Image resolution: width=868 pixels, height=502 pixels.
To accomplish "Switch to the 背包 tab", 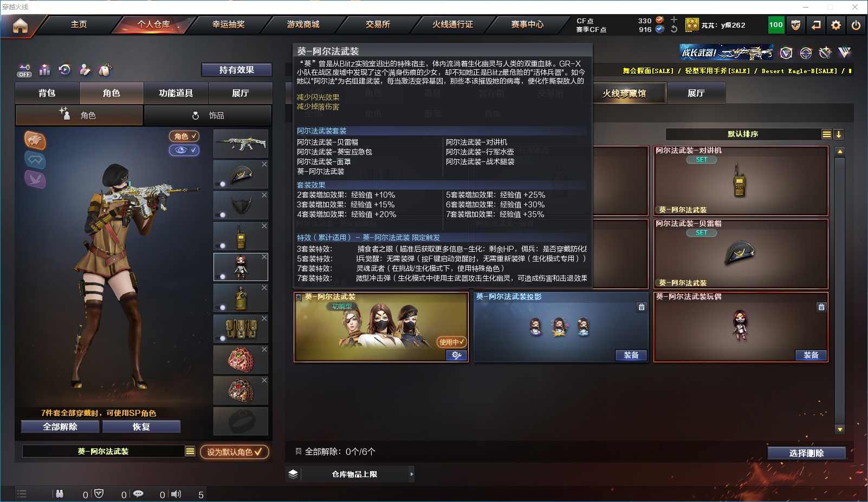I will pos(47,93).
